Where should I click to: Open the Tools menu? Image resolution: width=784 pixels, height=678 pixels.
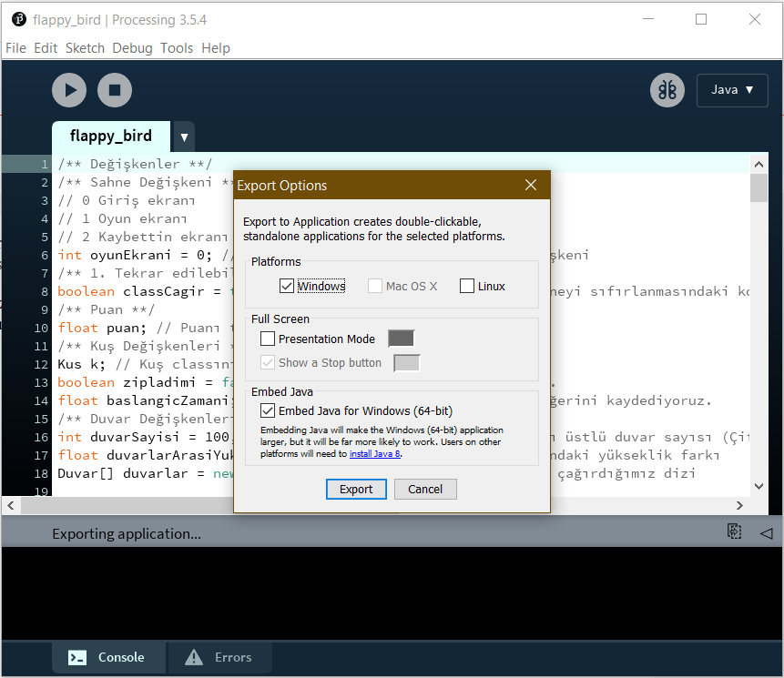[x=177, y=48]
